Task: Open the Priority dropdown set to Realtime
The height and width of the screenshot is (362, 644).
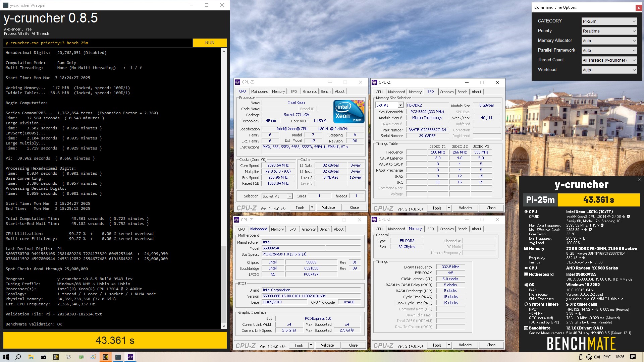Action: point(609,31)
